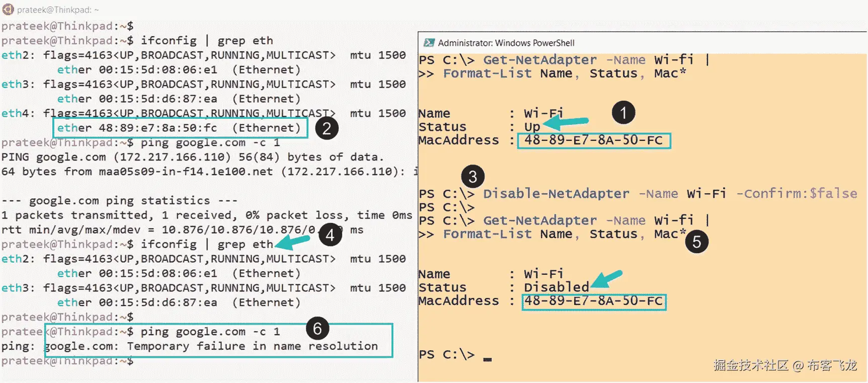The image size is (868, 383).
Task: Click the 'Disabled' status value in PowerShell
Action: [557, 287]
